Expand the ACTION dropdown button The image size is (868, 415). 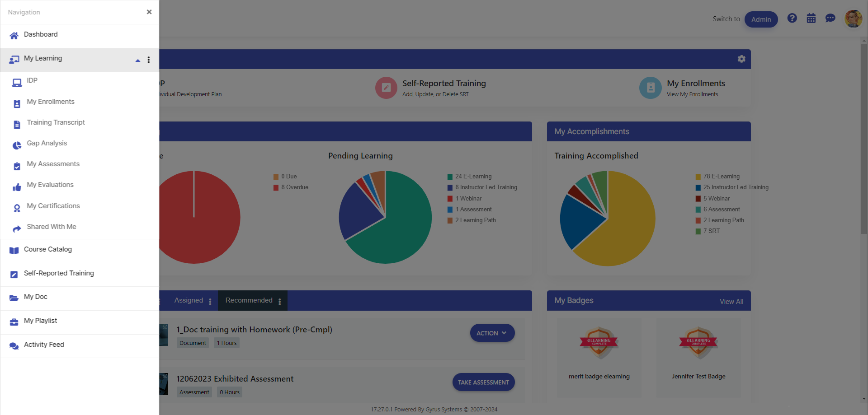click(492, 333)
